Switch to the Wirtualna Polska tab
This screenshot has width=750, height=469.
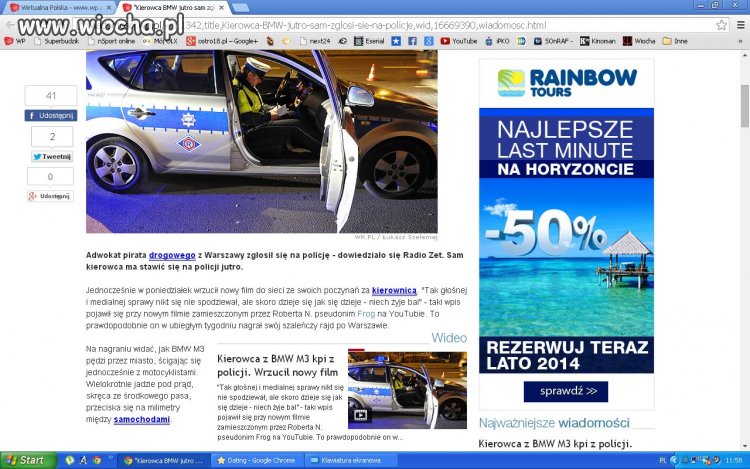point(58,8)
